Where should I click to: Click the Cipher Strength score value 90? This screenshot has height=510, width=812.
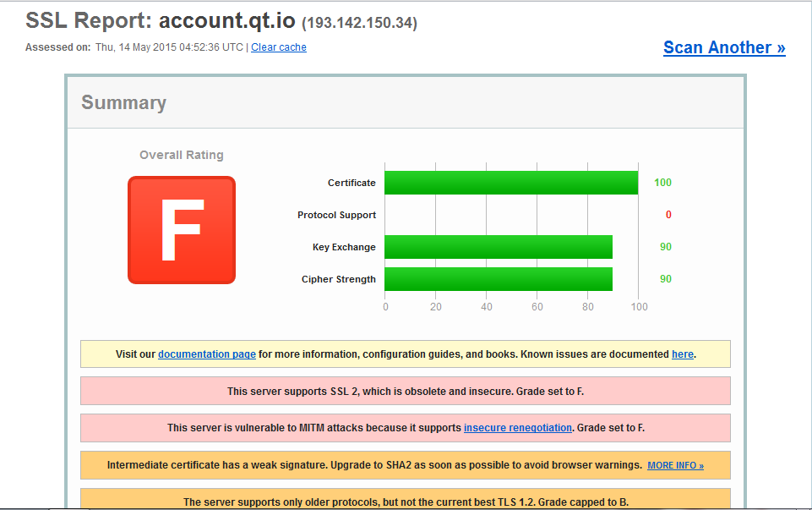coord(666,279)
